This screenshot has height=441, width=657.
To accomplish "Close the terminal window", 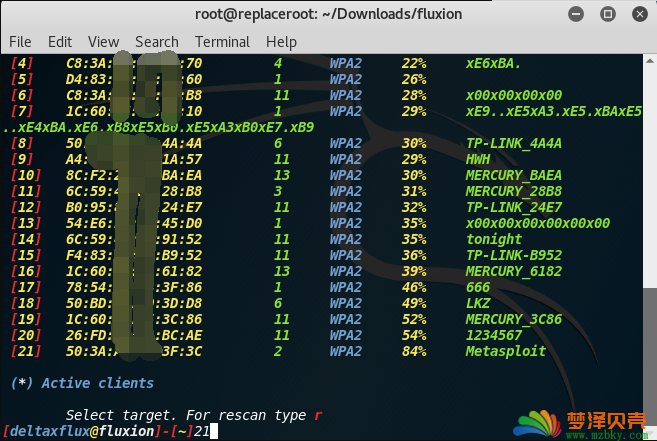I will [639, 14].
